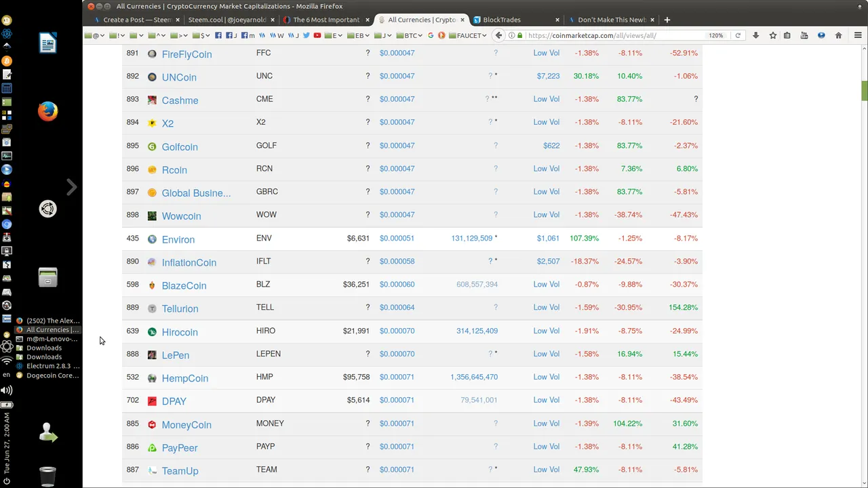Go back with the browser back arrow
The height and width of the screenshot is (488, 868).
click(x=499, y=35)
